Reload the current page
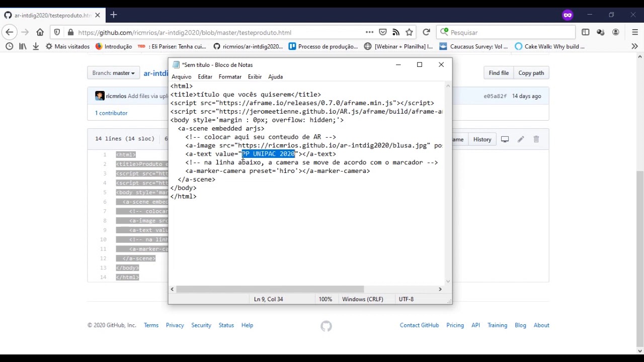The height and width of the screenshot is (362, 644). point(426,32)
